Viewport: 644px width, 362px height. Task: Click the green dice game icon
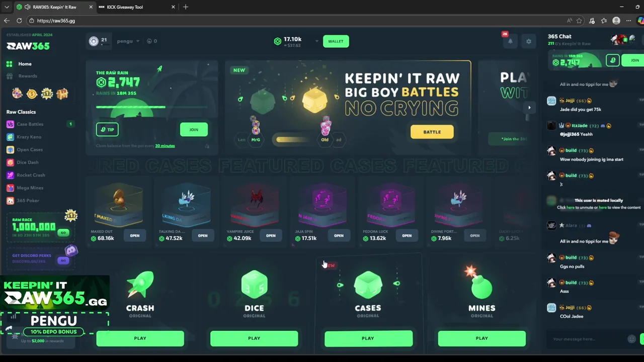click(x=254, y=285)
